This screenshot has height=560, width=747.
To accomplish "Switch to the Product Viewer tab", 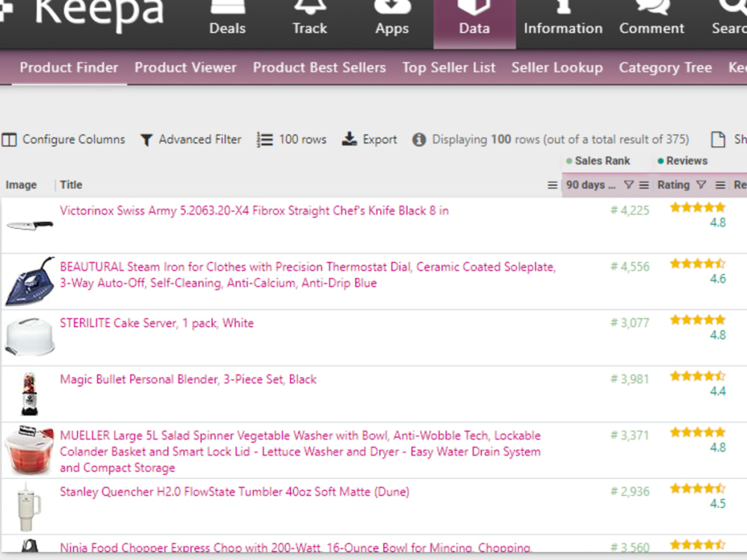I will [x=185, y=68].
